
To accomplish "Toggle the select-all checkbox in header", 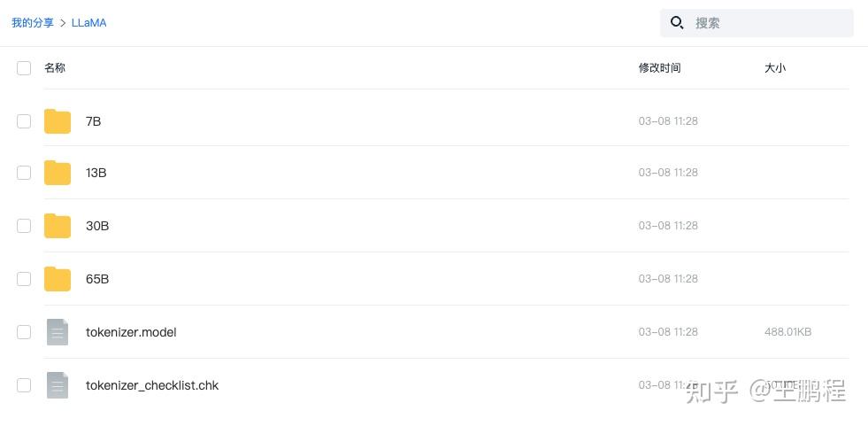I will (x=24, y=68).
